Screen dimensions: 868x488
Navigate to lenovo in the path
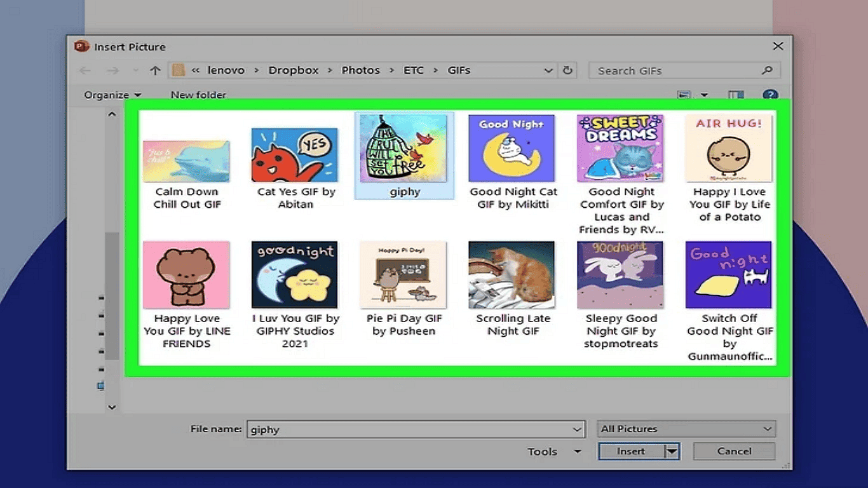[x=226, y=71]
